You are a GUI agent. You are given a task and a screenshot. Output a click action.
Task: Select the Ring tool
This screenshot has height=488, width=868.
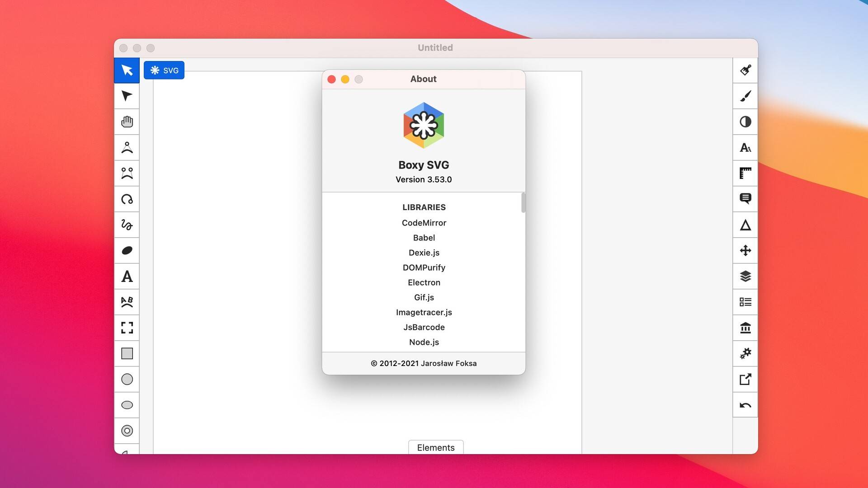(x=127, y=431)
